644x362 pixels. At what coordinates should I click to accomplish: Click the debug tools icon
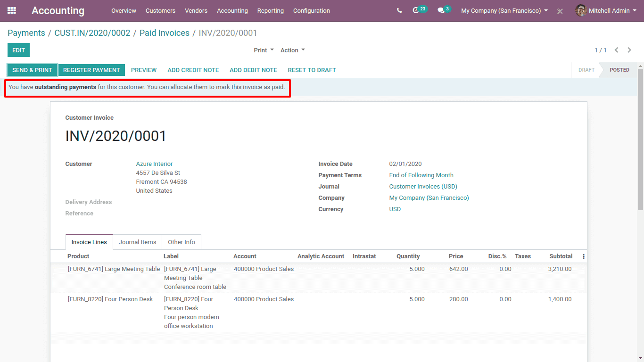pos(560,11)
